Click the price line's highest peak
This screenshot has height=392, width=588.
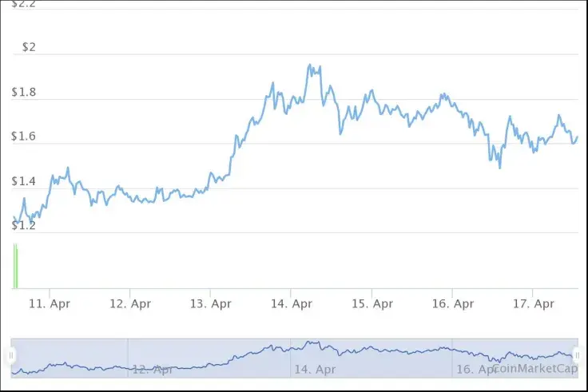309,65
